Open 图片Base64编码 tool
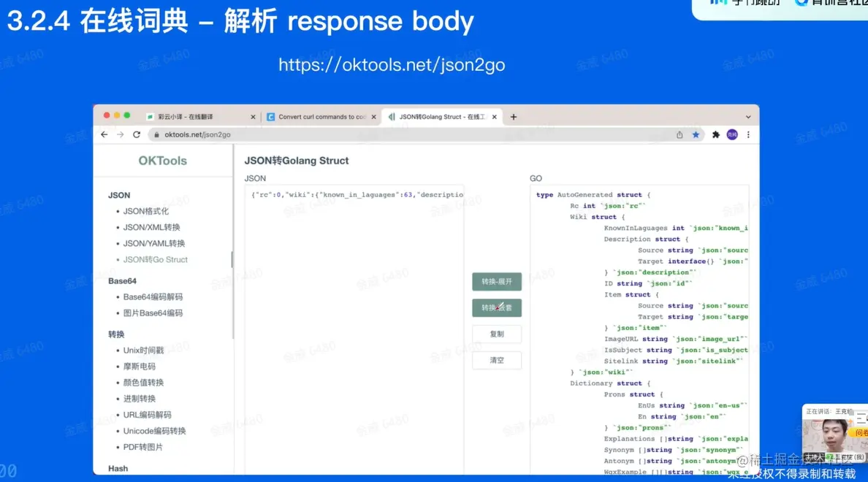868x482 pixels. click(153, 313)
